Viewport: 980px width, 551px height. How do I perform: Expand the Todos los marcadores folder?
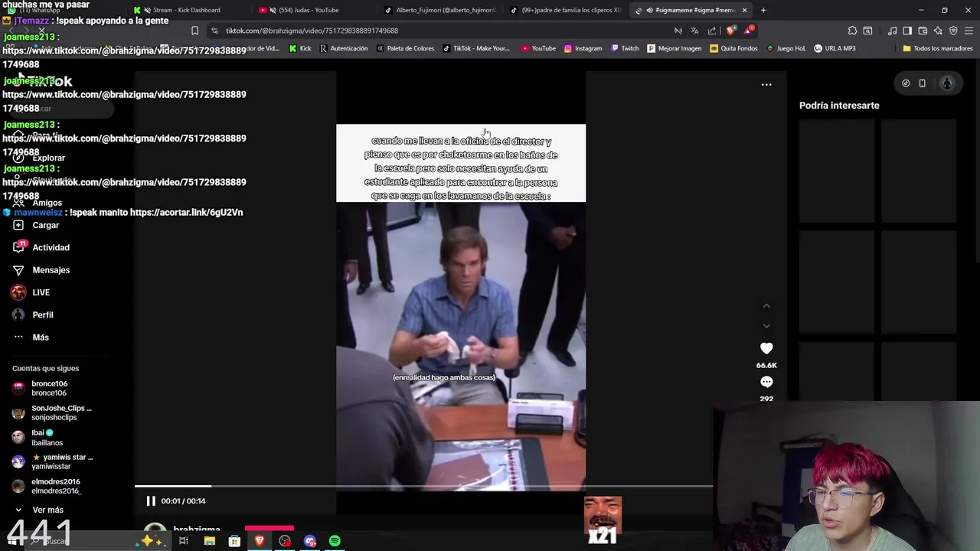coord(938,48)
